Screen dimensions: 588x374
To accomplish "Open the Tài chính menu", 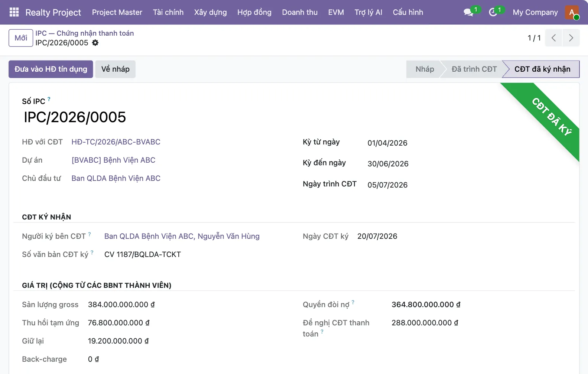I will point(168,12).
